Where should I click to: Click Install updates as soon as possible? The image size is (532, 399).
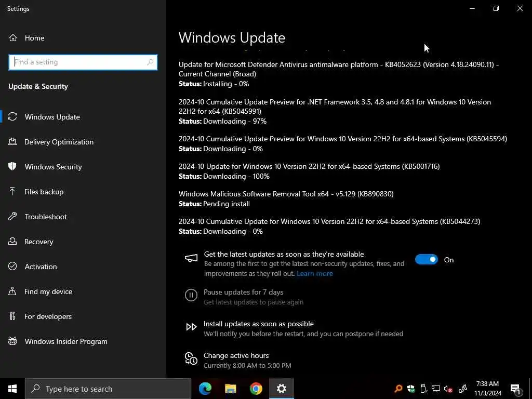pos(259,324)
